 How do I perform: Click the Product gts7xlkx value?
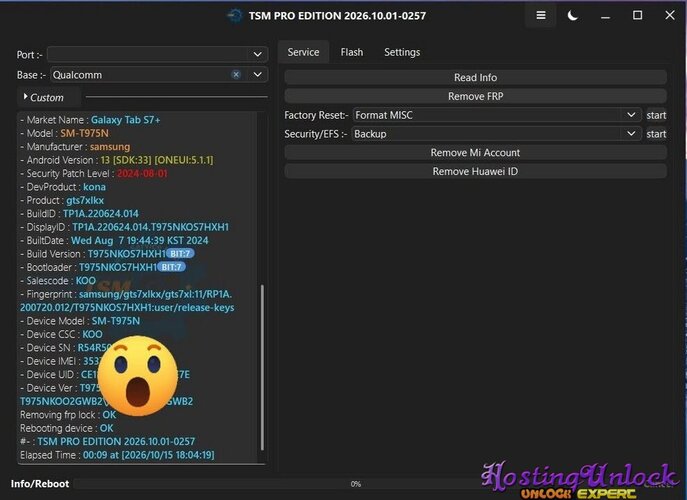point(85,200)
